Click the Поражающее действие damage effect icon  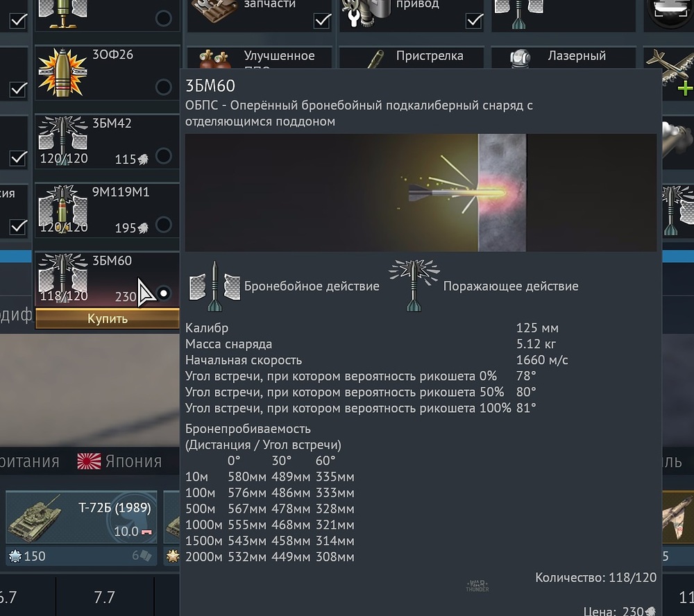(414, 286)
